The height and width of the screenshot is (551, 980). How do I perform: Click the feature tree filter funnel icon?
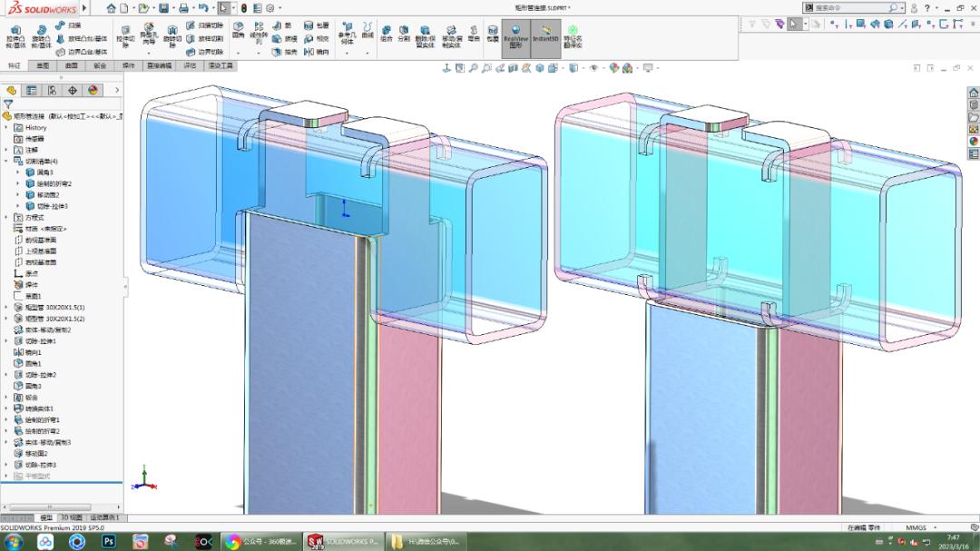pyautogui.click(x=8, y=104)
